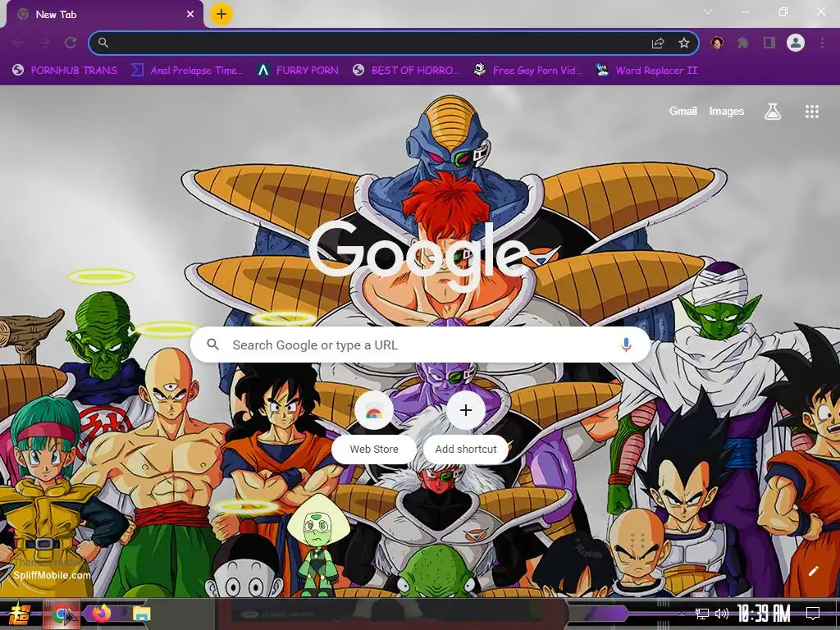This screenshot has height=630, width=840.
Task: Click the back navigation arrow
Action: point(18,43)
